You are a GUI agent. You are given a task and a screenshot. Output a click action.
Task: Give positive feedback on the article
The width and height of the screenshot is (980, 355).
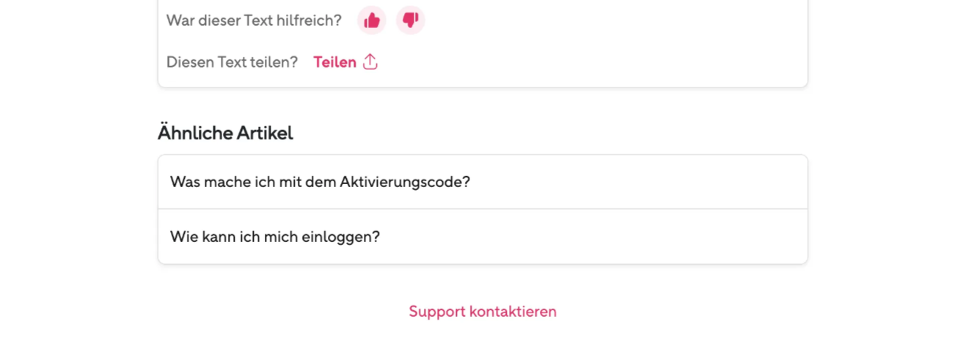pyautogui.click(x=372, y=20)
